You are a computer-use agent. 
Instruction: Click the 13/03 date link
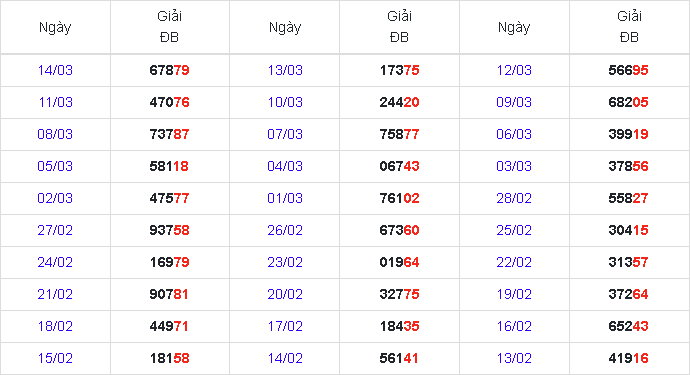[x=285, y=70]
